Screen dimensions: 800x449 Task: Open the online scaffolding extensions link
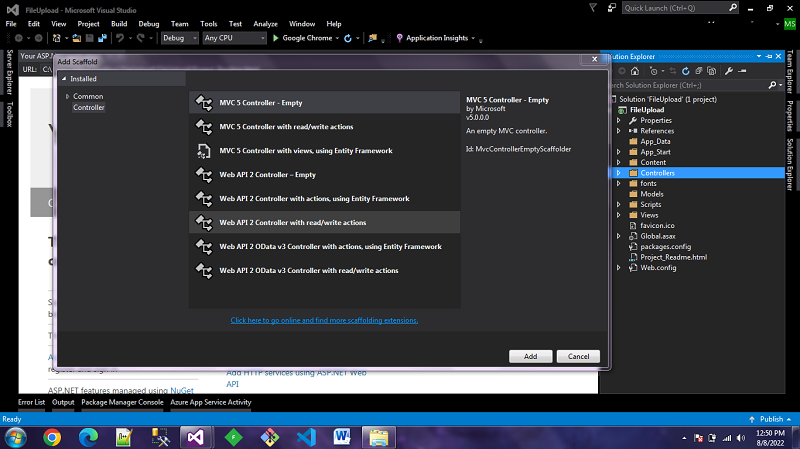pos(324,320)
